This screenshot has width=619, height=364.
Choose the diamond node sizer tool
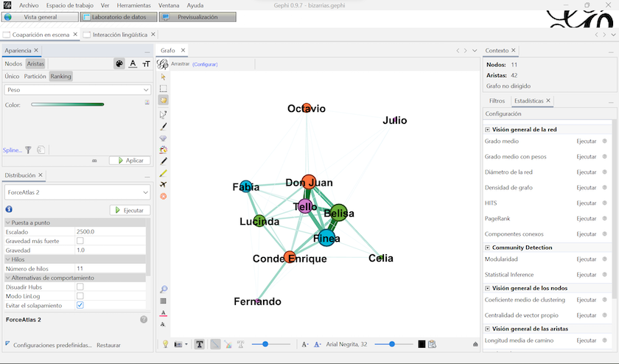(x=164, y=138)
